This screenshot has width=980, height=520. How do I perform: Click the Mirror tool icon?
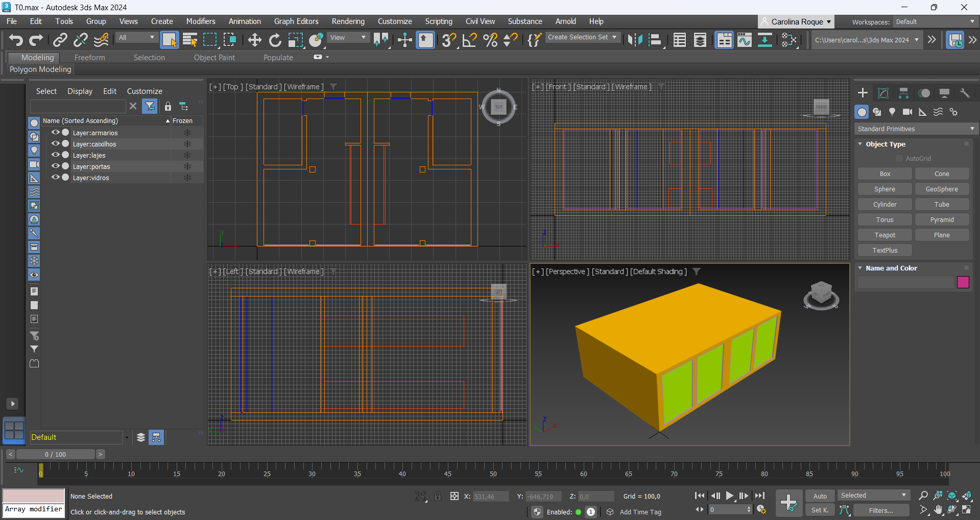click(x=635, y=40)
